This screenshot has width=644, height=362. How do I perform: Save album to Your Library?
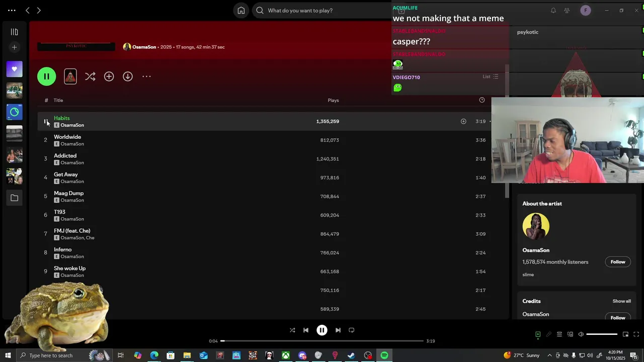[109, 76]
